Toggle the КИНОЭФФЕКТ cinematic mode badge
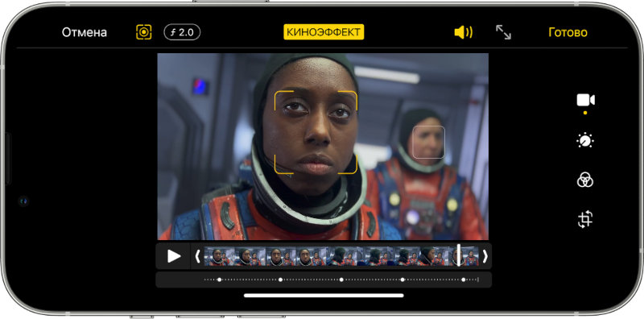644x319 pixels. click(324, 32)
